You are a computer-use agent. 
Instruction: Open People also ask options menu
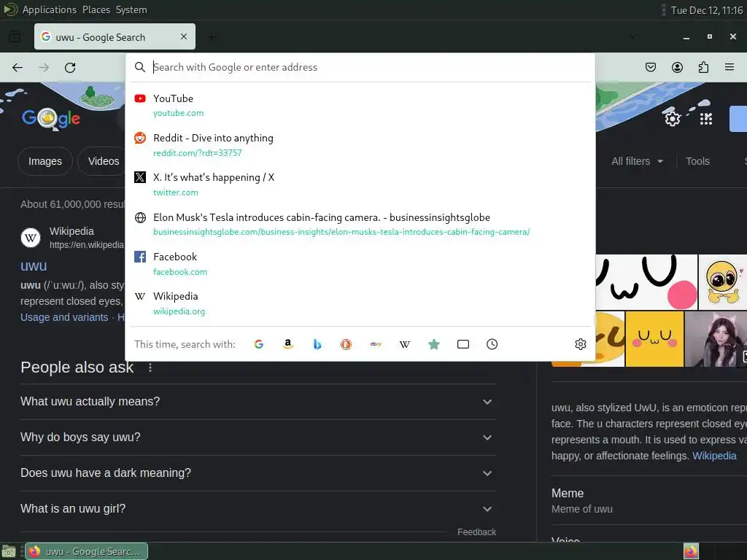(150, 367)
